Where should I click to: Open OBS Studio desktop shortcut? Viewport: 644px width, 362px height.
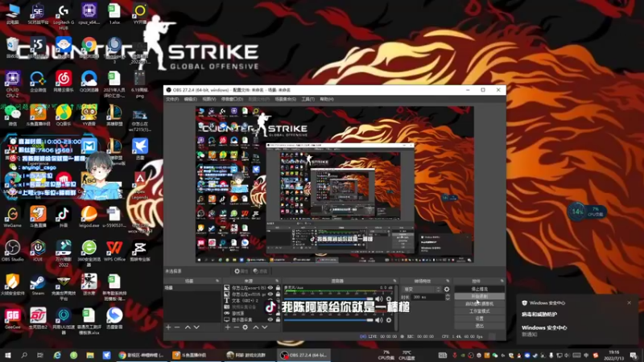click(12, 251)
